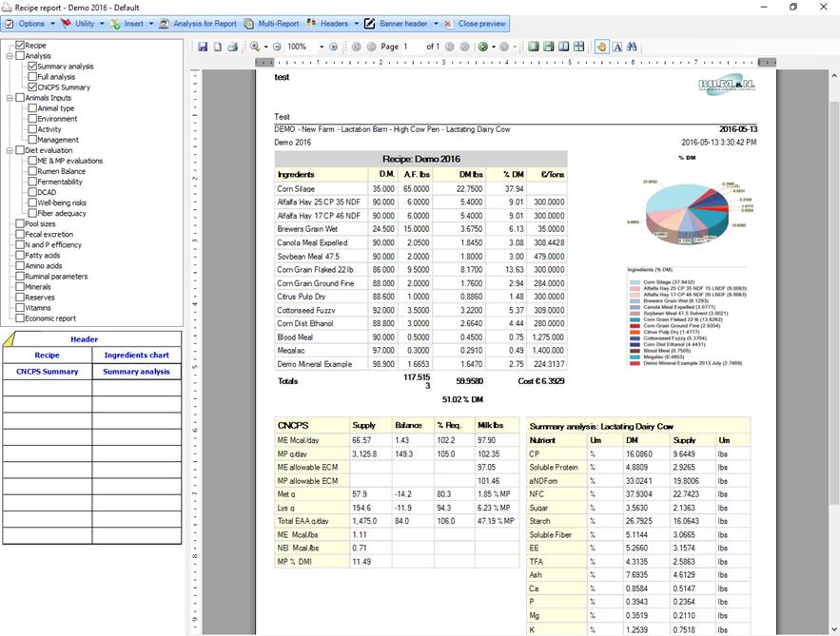Select the Recipe layout cell
The width and height of the screenshot is (840, 636).
(x=48, y=355)
